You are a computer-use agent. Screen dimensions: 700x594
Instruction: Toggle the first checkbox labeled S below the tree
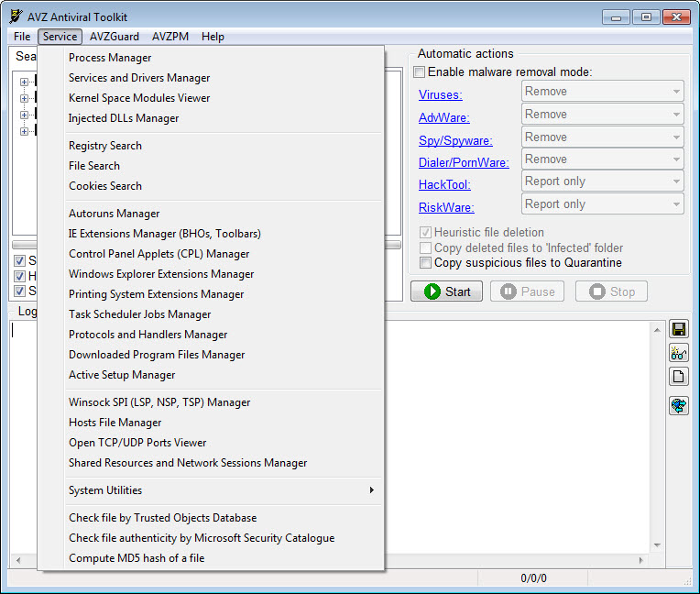19,260
